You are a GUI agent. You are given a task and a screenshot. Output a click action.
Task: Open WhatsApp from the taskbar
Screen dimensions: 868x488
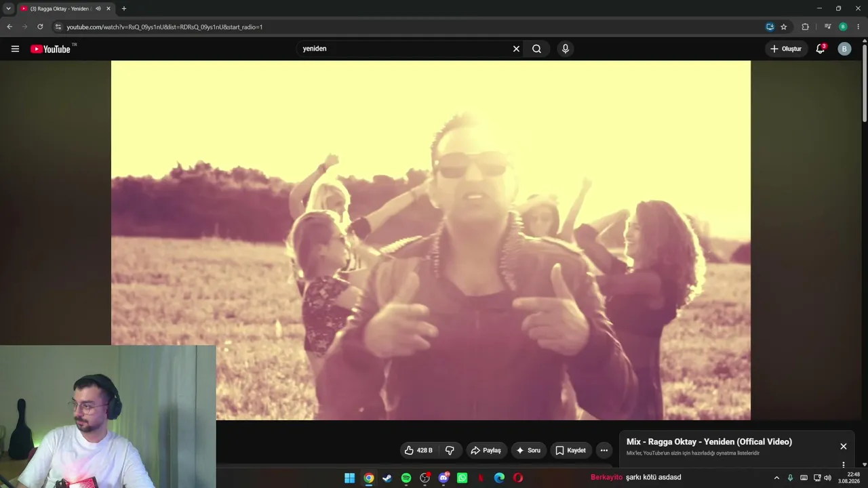point(462,478)
